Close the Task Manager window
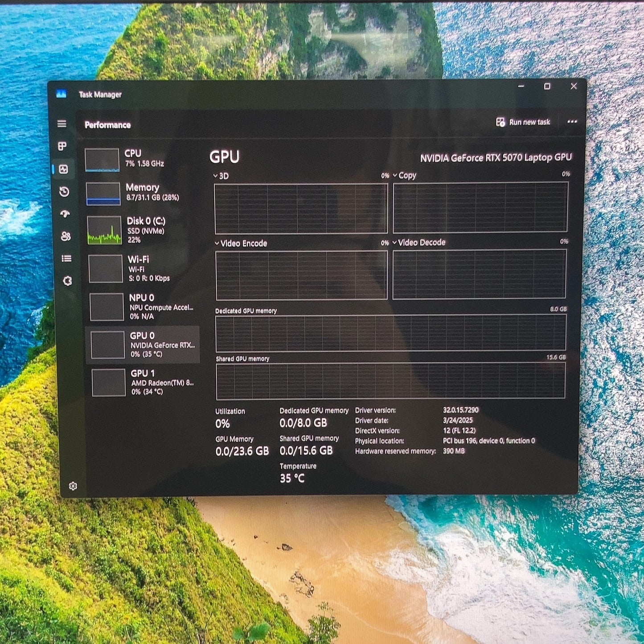This screenshot has width=644, height=644. click(574, 86)
